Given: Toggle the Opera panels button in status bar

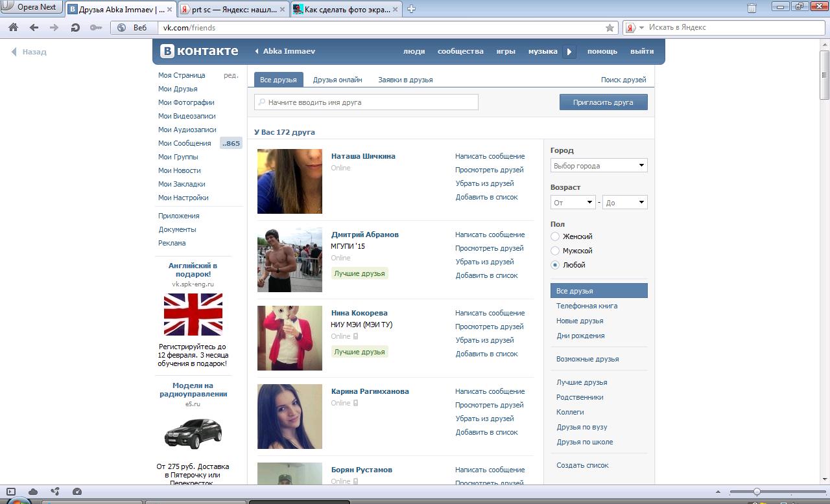Looking at the screenshot, I should [11, 492].
